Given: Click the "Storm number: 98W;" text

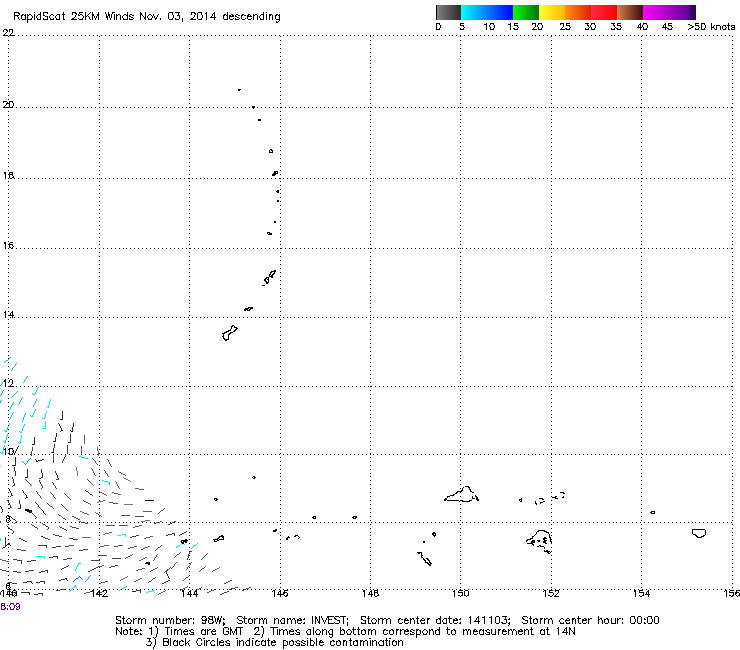Looking at the screenshot, I should [x=170, y=620].
